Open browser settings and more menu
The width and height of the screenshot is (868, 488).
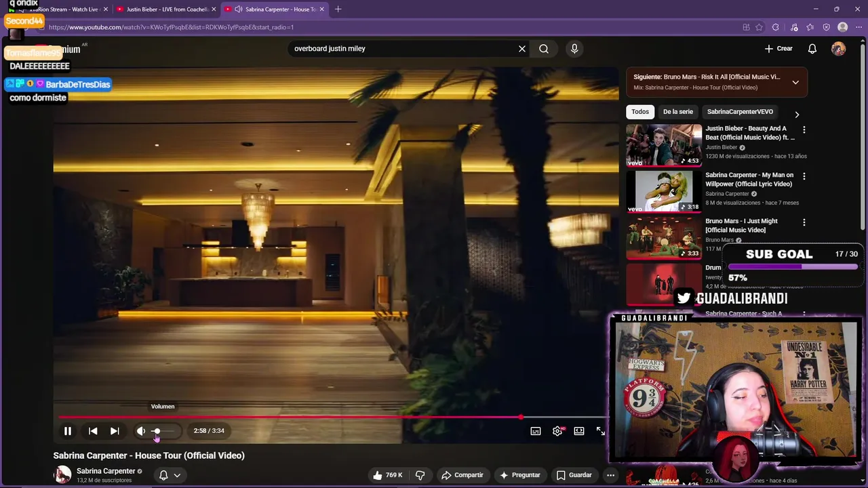[858, 27]
